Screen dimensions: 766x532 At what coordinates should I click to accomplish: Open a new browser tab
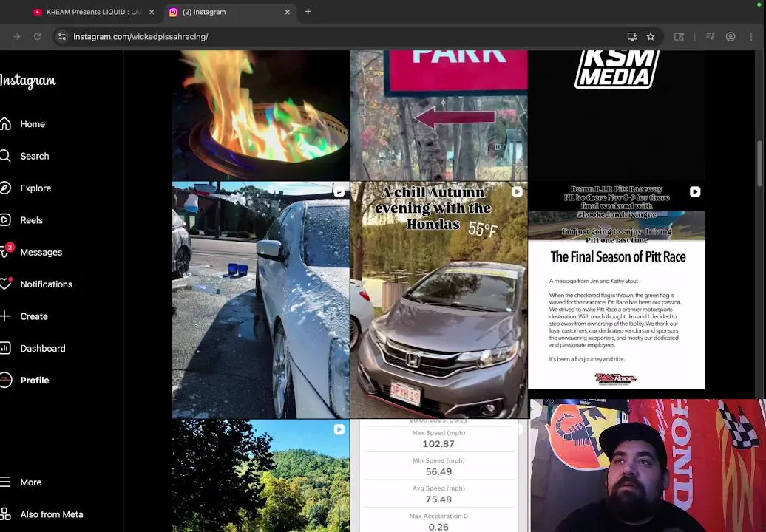click(308, 12)
